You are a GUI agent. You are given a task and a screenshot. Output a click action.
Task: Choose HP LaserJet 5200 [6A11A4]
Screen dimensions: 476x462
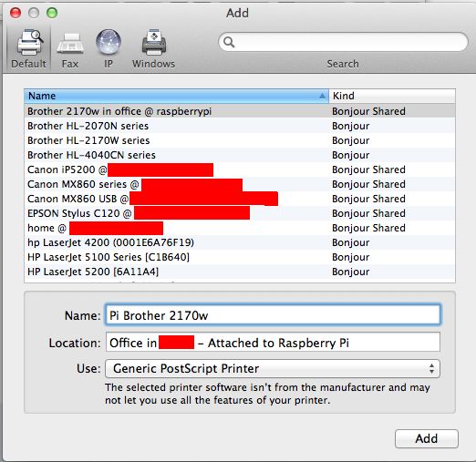pyautogui.click(x=240, y=272)
